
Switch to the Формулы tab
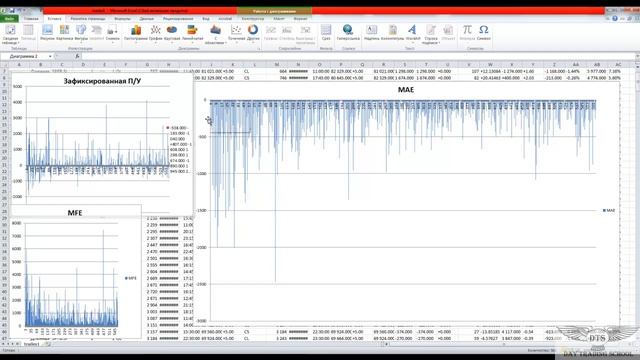click(122, 18)
